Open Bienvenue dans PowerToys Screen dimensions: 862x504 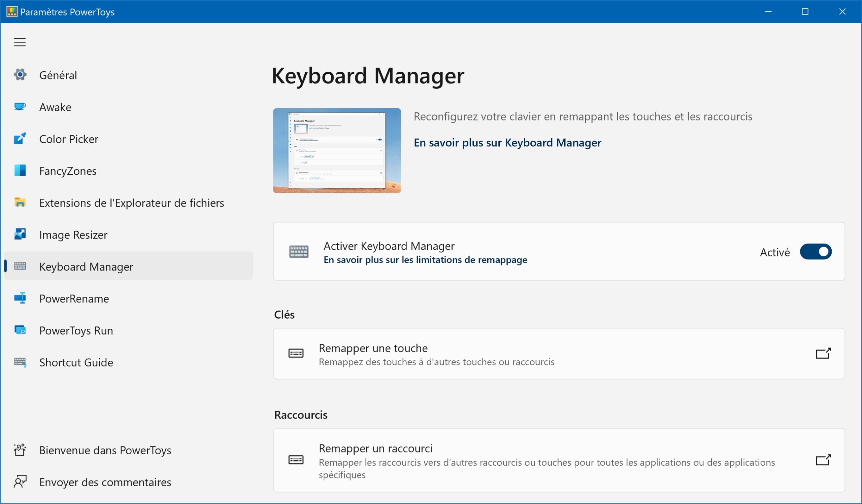pyautogui.click(x=129, y=450)
